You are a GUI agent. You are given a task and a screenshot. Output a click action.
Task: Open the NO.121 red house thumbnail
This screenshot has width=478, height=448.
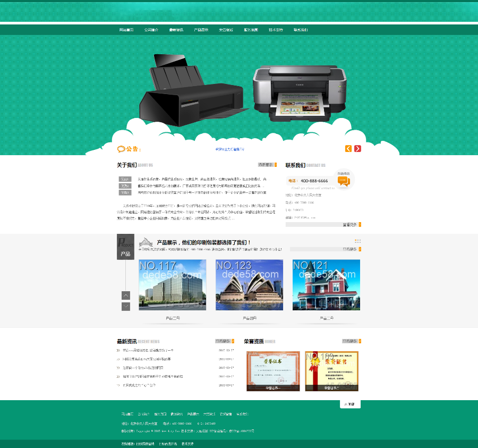pyautogui.click(x=326, y=285)
